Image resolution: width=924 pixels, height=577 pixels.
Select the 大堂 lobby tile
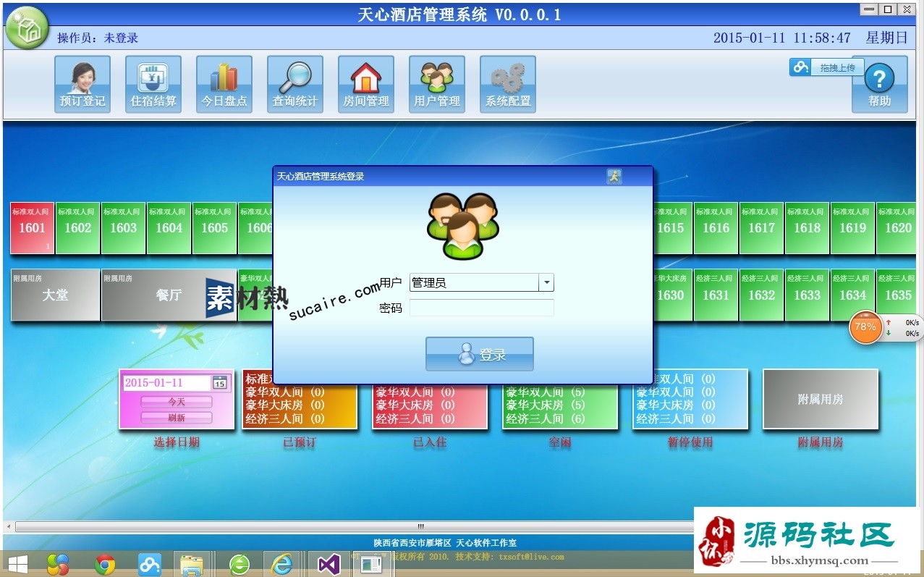pyautogui.click(x=55, y=295)
